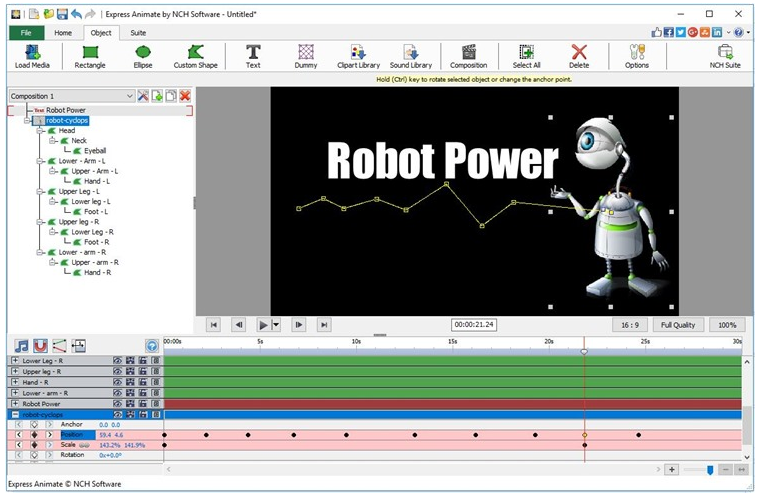The image size is (767, 504).
Task: Open the Sound Library
Action: (411, 56)
